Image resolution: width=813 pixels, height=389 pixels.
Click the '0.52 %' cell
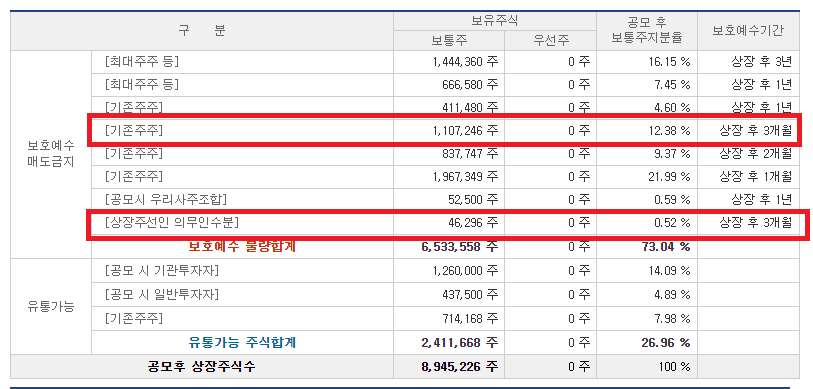(672, 223)
